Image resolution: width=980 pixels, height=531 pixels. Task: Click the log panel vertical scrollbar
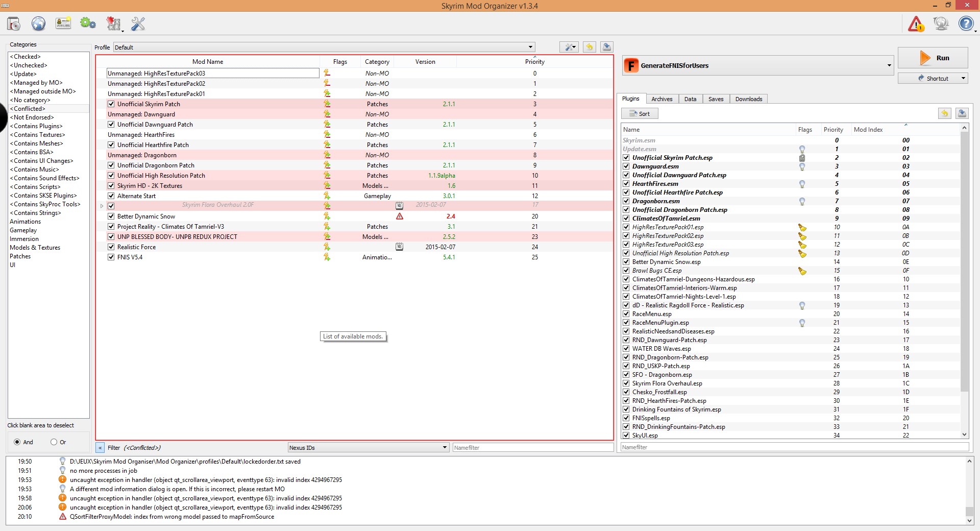[x=969, y=512]
